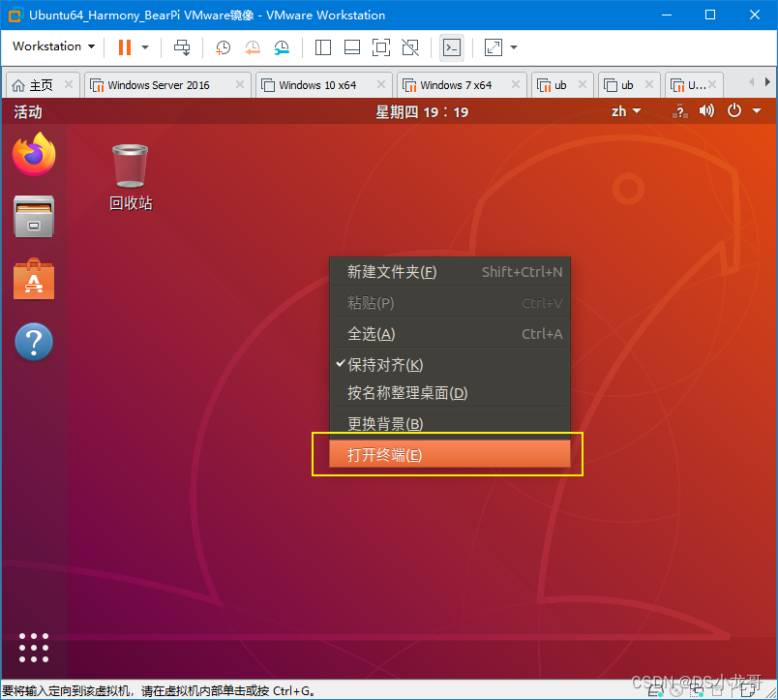Image resolution: width=778 pixels, height=700 pixels.
Task: Send Ctrl+Alt+Del to the guest OS
Action: (182, 46)
